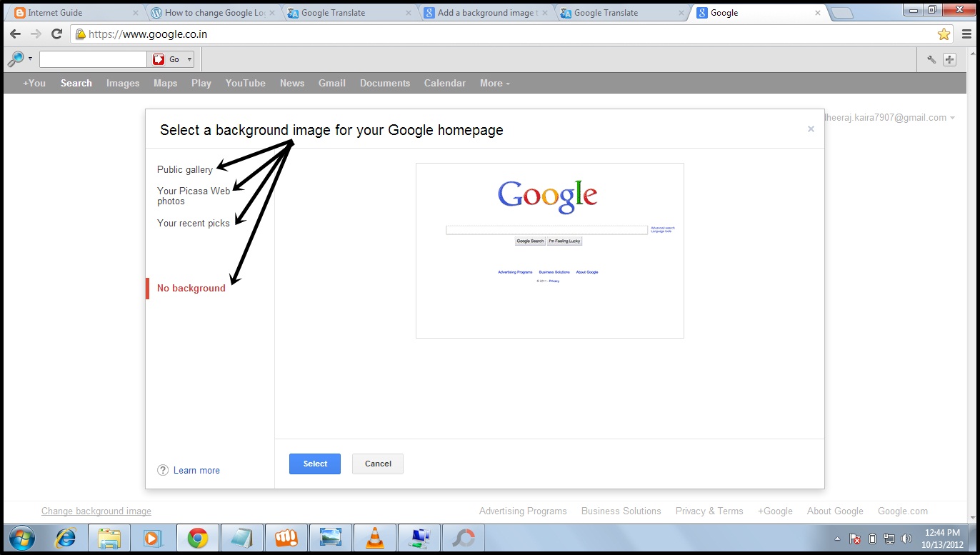Viewport: 980px width, 555px height.
Task: Expand the search engine selector arrow
Action: (x=30, y=59)
